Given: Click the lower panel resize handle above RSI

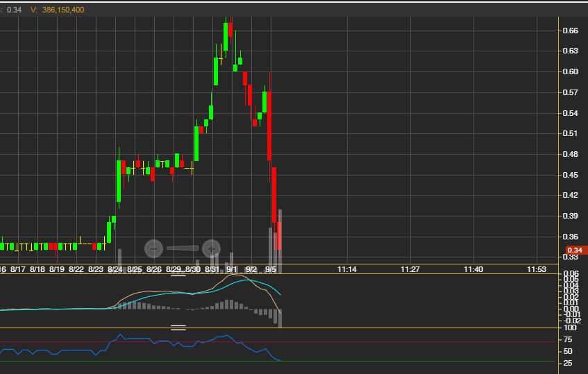Looking at the screenshot, I should pos(178,328).
